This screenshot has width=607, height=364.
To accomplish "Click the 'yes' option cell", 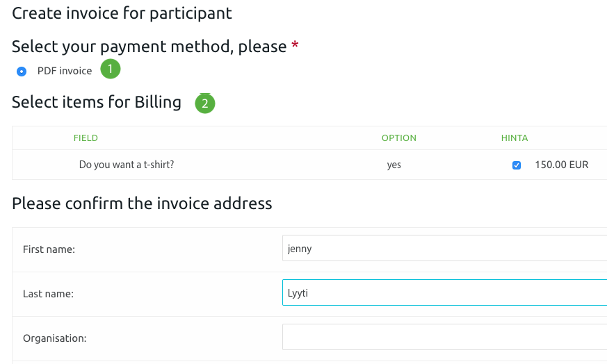I will point(394,165).
